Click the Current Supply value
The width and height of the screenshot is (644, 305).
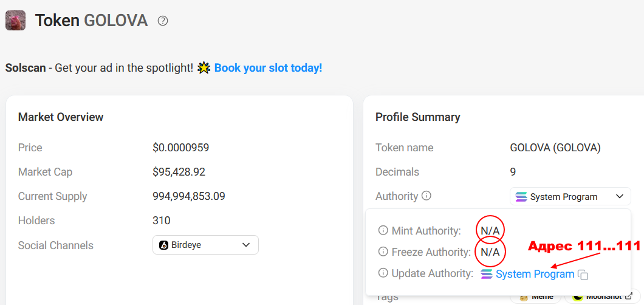(189, 196)
